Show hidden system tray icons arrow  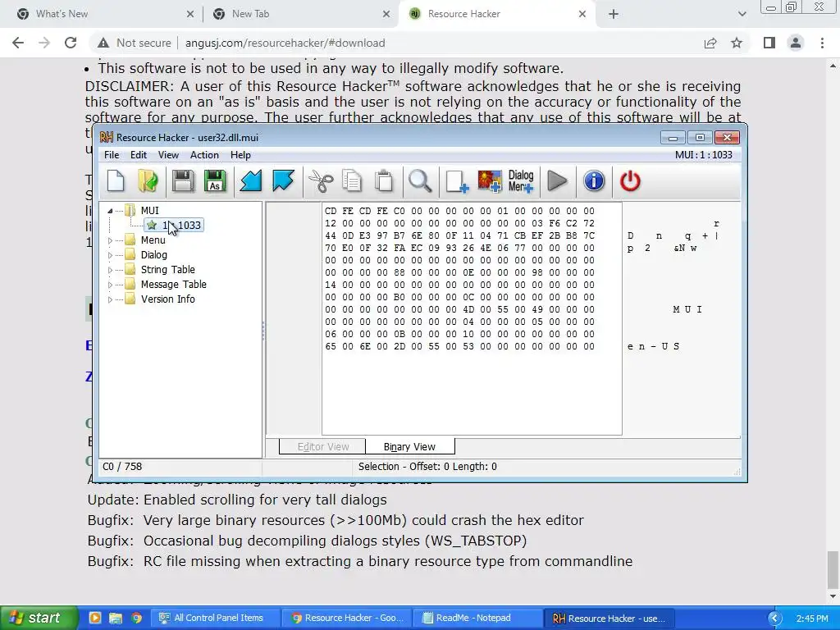pyautogui.click(x=774, y=619)
